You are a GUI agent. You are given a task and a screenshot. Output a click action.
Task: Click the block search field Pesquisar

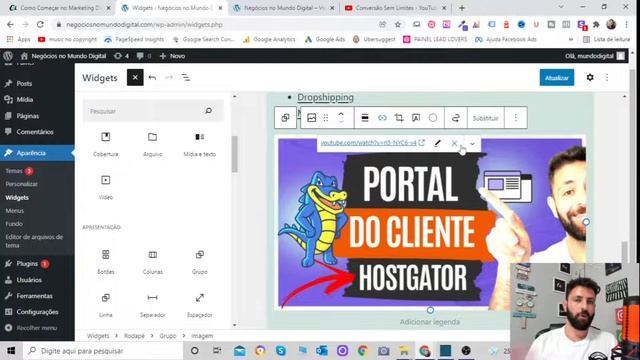(x=153, y=111)
